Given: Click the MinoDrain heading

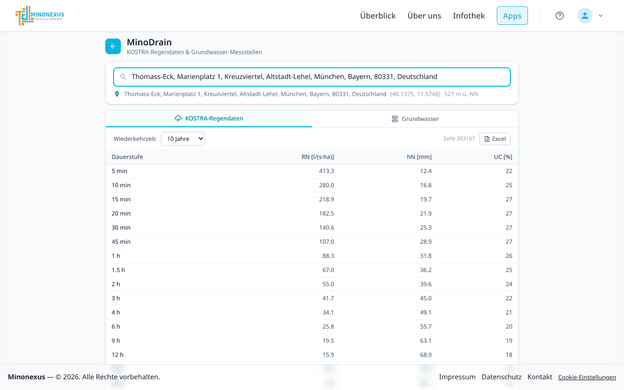Looking at the screenshot, I should click(x=149, y=42).
